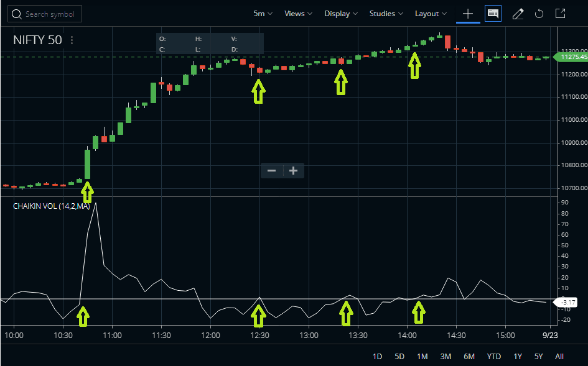Click the CHAIKIN VOL (14,2,MA) study label
588x366 pixels.
52,206
